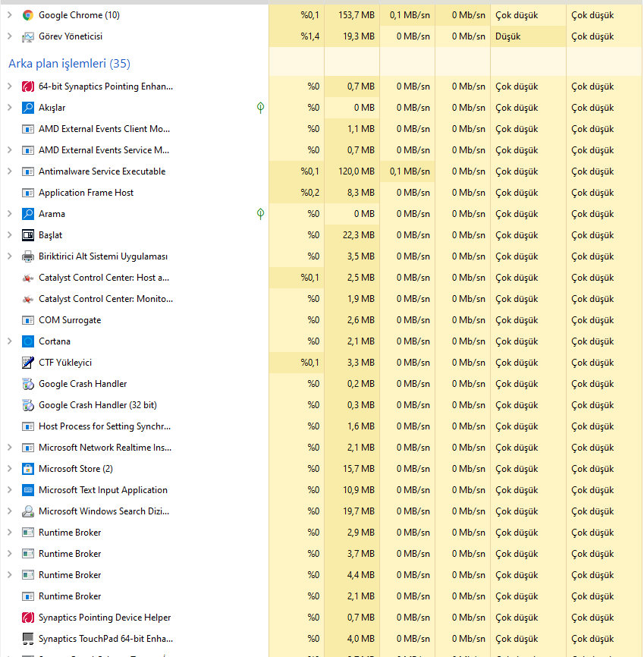Viewport: 644px width, 657px height.
Task: Click the CTF Yükleyici pen icon
Action: click(27, 363)
